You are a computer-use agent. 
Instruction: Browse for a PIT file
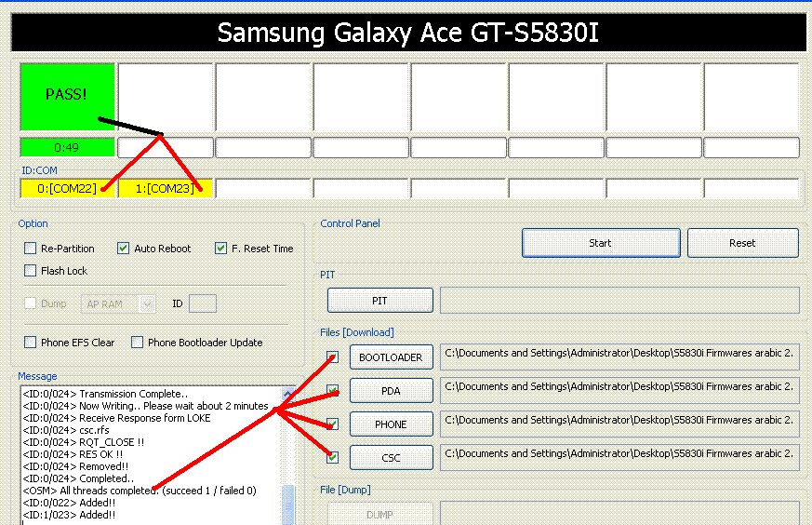tap(380, 301)
